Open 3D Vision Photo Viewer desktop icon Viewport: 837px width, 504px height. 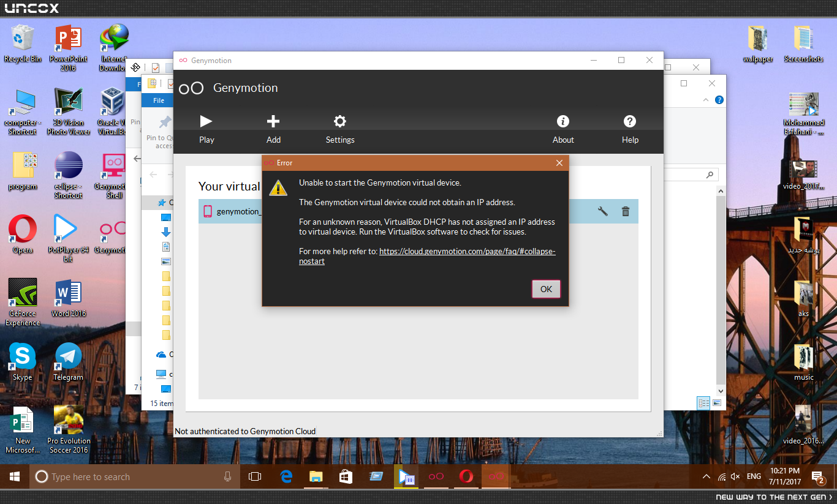tap(68, 112)
